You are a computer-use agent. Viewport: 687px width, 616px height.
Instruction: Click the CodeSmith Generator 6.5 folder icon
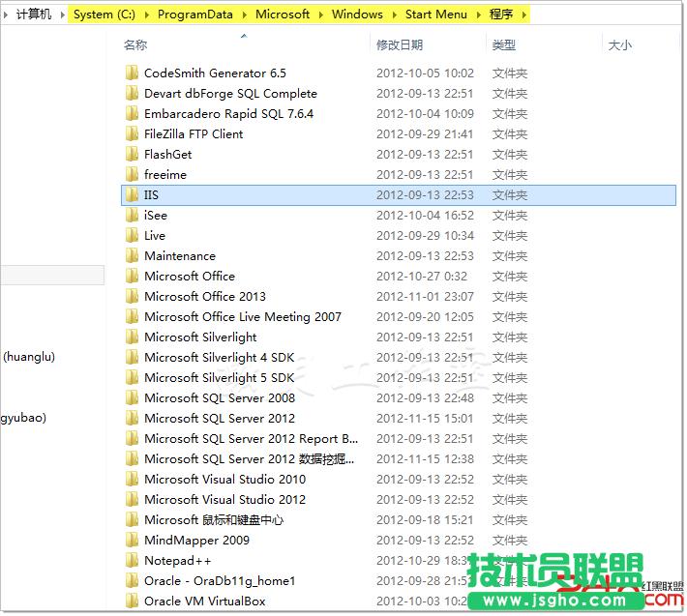coord(132,73)
